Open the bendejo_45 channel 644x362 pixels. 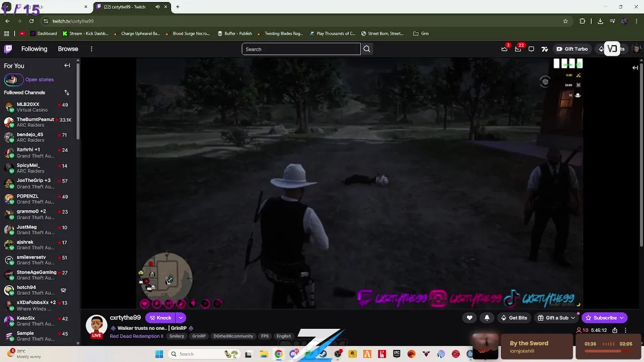click(x=38, y=137)
